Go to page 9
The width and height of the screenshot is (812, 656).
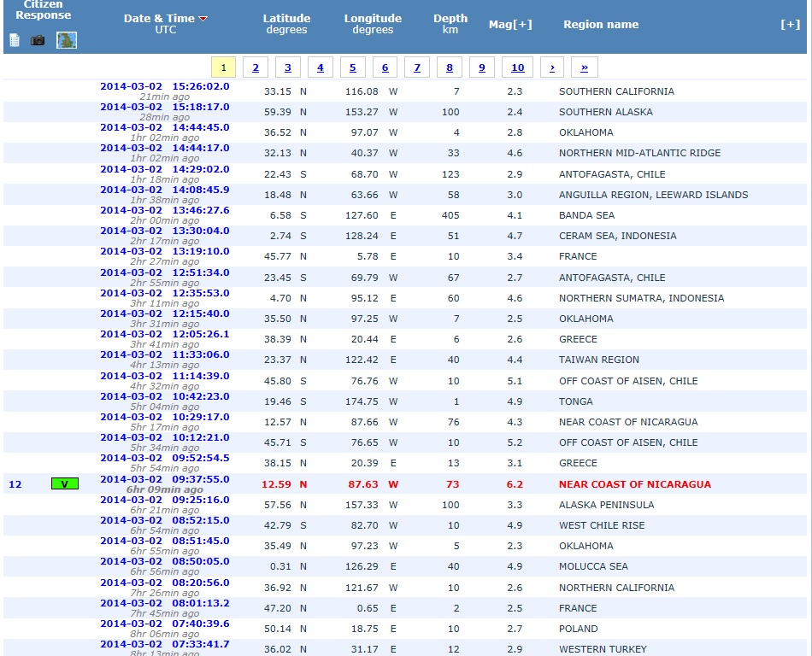[x=481, y=67]
